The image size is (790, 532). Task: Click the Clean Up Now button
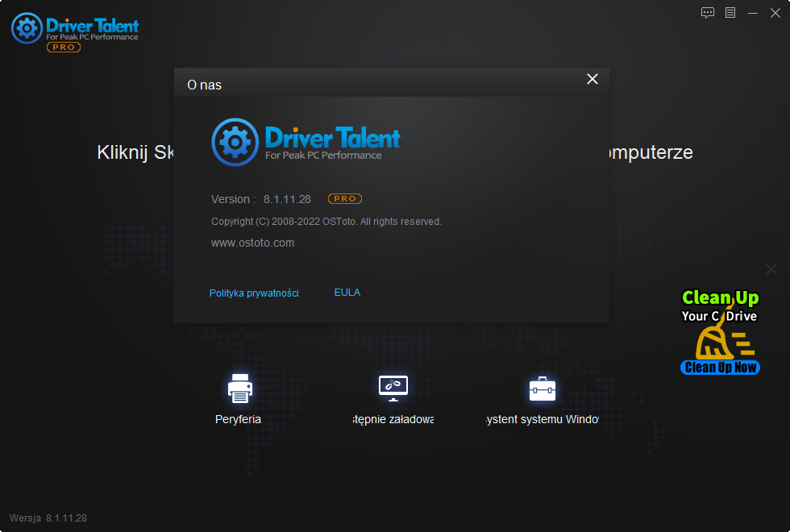(720, 368)
